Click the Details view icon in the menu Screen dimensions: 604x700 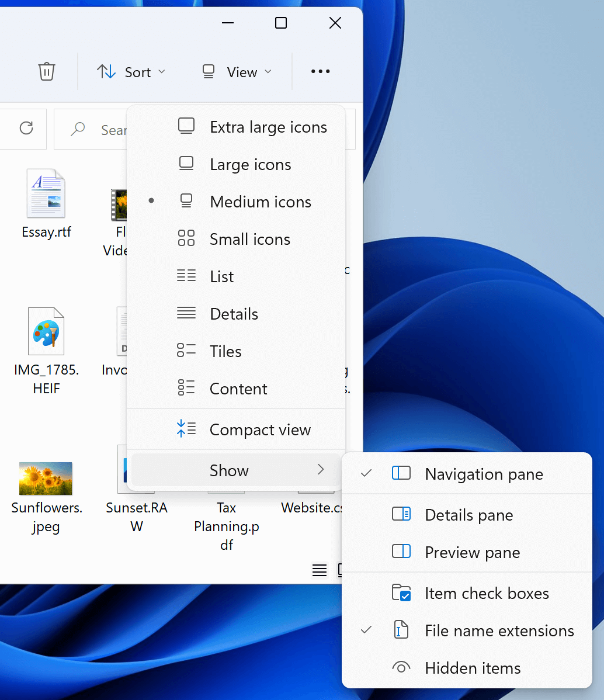(x=186, y=313)
